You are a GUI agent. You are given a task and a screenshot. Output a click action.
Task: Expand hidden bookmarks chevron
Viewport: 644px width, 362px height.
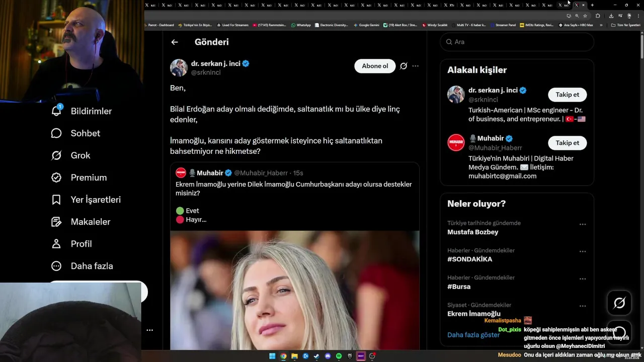click(x=601, y=25)
